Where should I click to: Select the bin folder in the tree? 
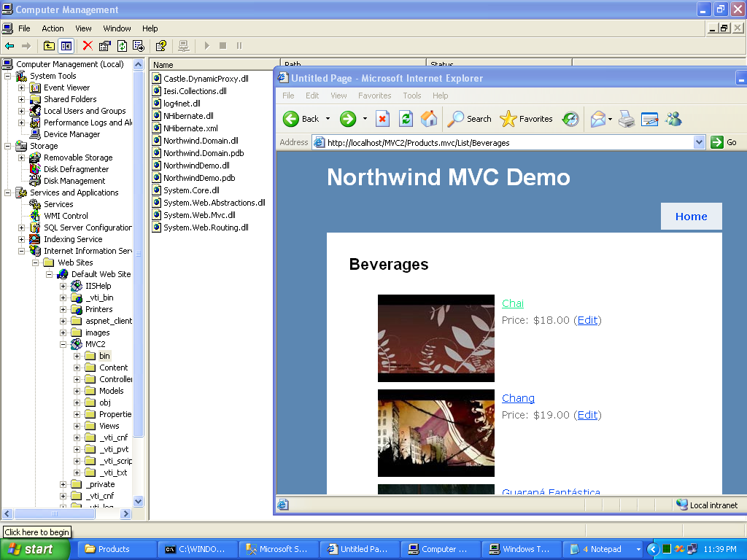(104, 356)
